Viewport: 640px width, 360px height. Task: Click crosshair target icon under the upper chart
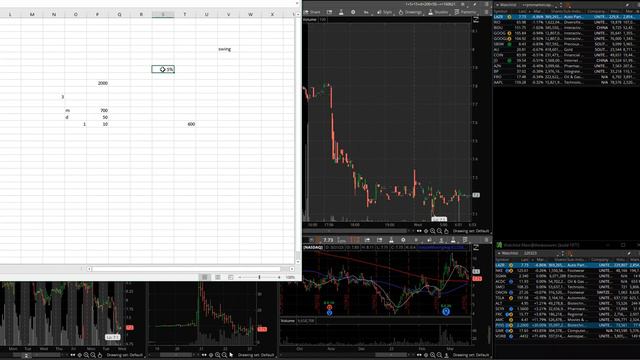(426, 231)
